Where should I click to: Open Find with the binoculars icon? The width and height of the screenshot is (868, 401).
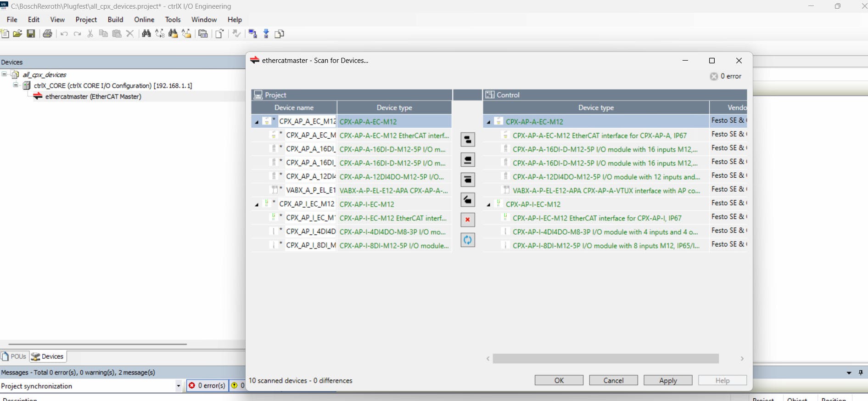146,34
